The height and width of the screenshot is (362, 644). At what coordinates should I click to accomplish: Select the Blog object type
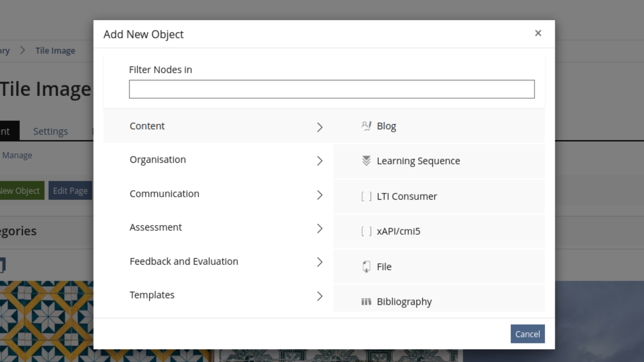coord(386,126)
